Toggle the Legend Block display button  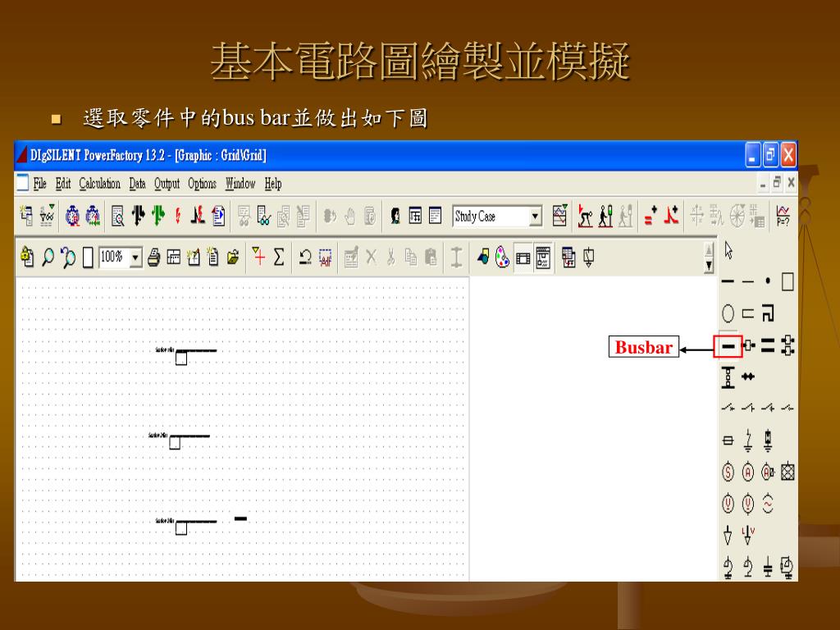pos(543,258)
